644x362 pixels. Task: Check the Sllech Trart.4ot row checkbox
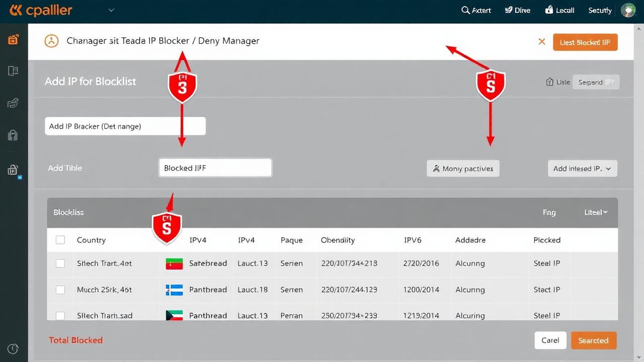60,263
